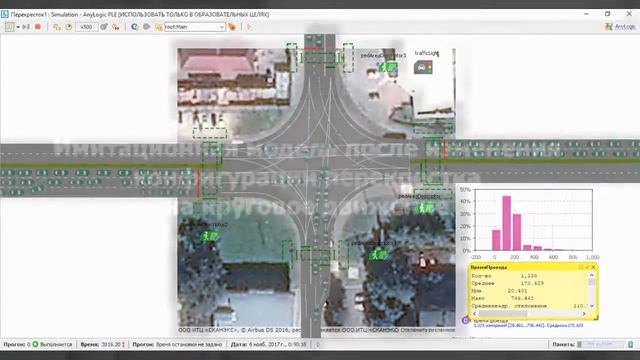640x360 pixels.
Task: Toggle virtual time mode icon
Action: coord(116,27)
